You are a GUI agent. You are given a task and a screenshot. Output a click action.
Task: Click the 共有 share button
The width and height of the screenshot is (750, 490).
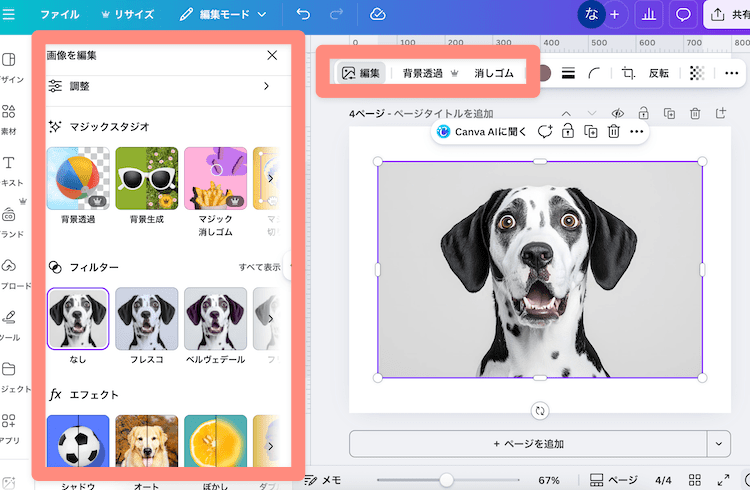[x=728, y=15]
